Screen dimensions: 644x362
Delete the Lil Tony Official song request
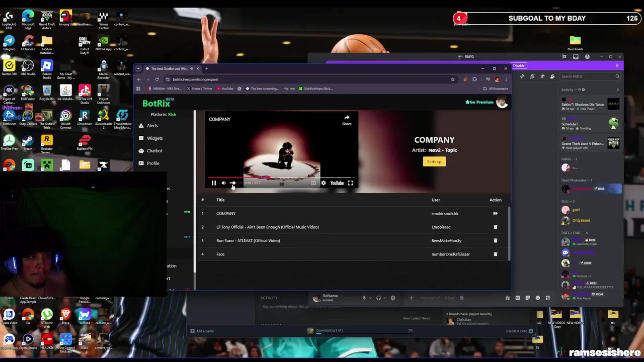pyautogui.click(x=495, y=227)
